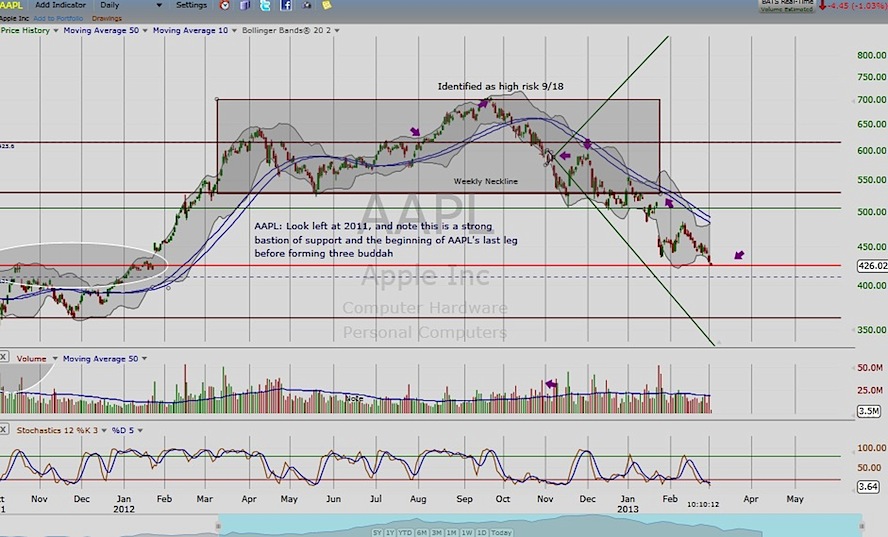Expand the Moving Average 10 dropdown
The image size is (888, 537).
(234, 31)
